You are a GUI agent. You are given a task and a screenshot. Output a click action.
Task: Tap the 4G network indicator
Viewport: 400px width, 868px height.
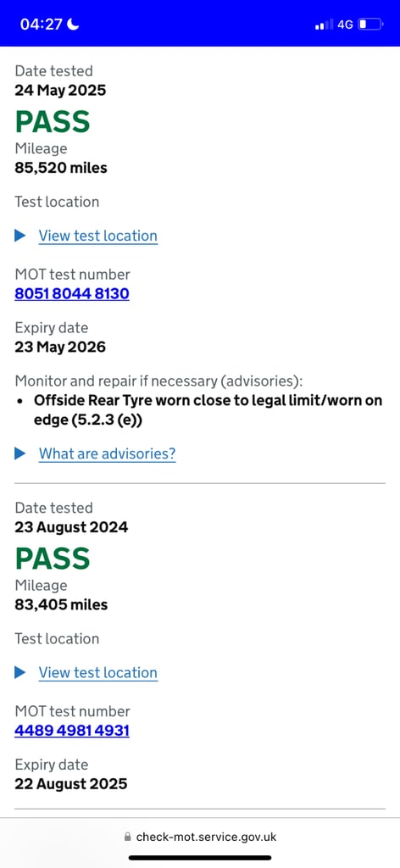[345, 25]
